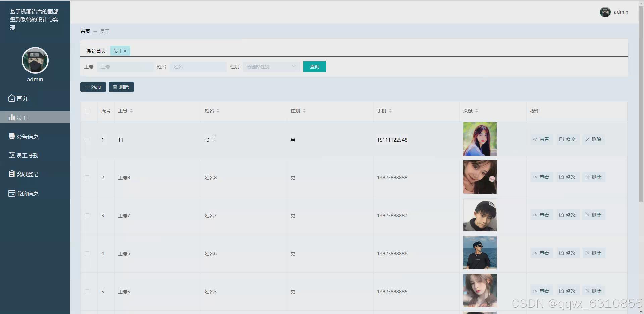The height and width of the screenshot is (314, 644).
Task: Click the 工号 search input
Action: (125, 67)
